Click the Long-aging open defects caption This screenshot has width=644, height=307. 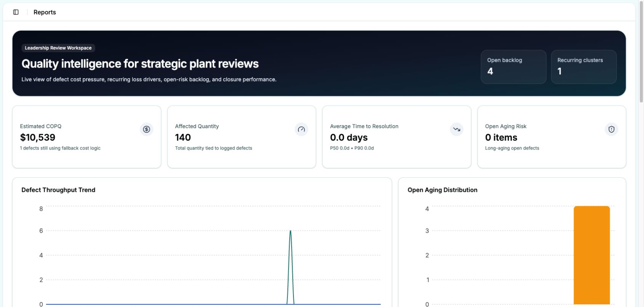click(x=512, y=148)
